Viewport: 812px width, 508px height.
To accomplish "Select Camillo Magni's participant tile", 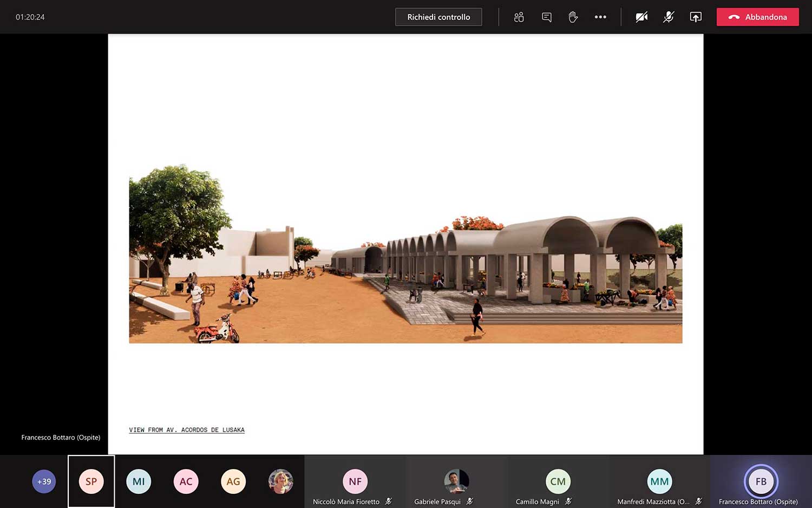I will [558, 481].
